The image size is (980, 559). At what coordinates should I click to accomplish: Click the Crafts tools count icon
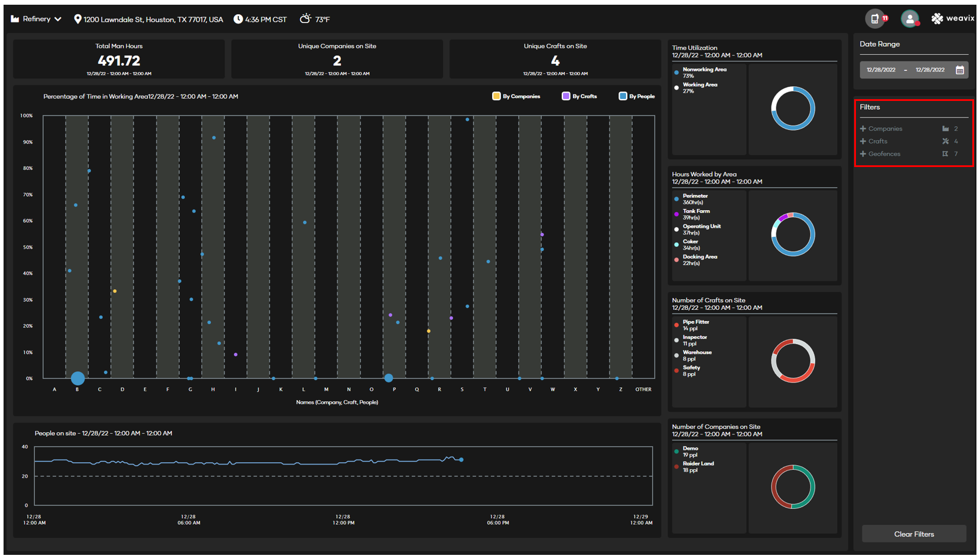click(946, 141)
